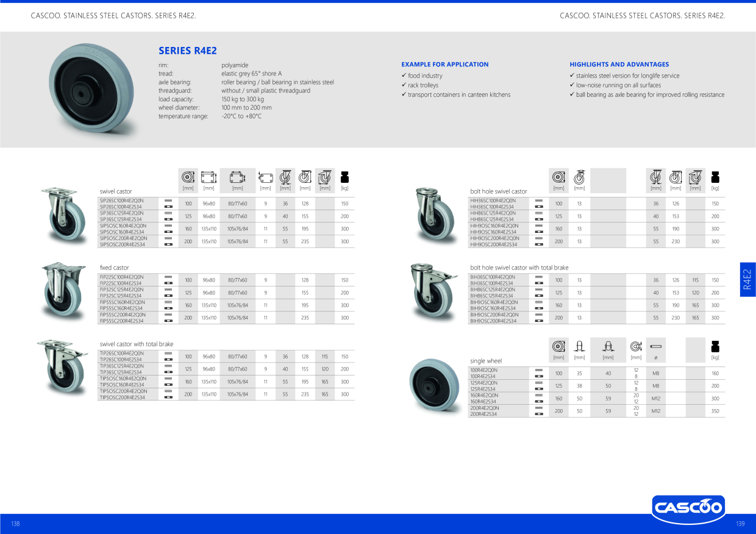This screenshot has width=756, height=534.
Task: Click the tread width icon above the single wheel table
Action: 579,347
